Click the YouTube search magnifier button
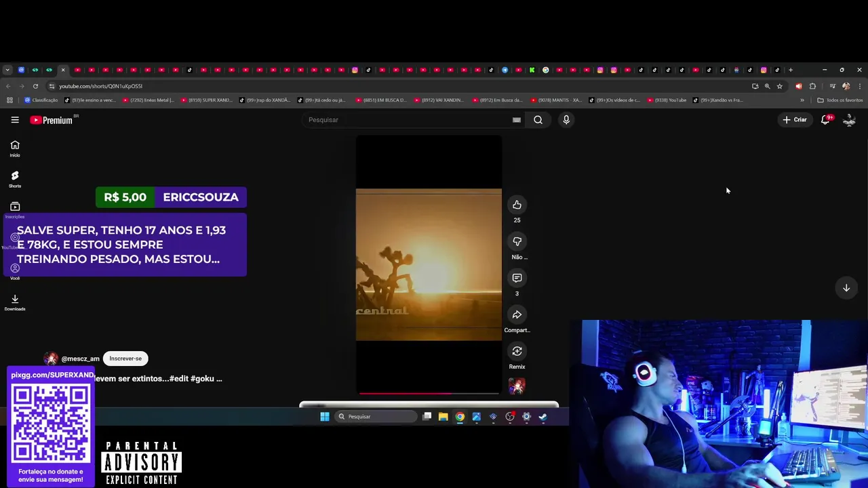Screen dimensions: 868x488 (x=538, y=120)
